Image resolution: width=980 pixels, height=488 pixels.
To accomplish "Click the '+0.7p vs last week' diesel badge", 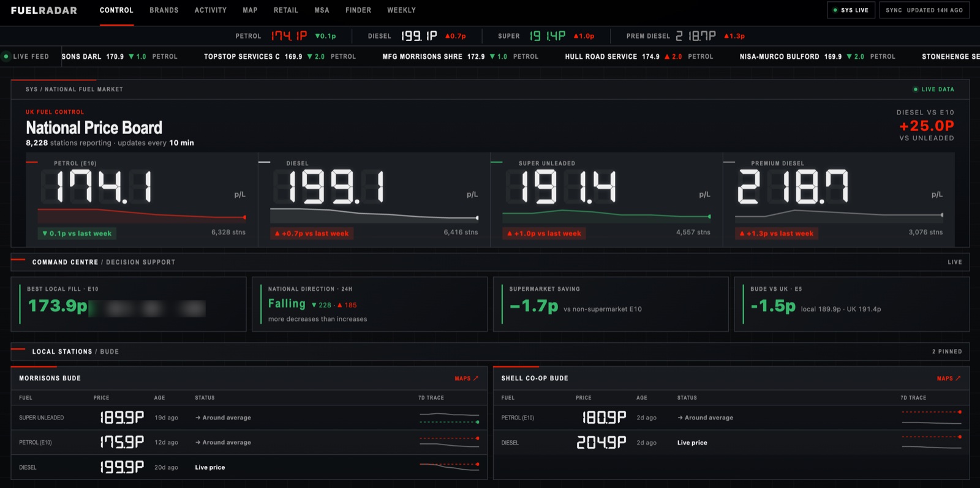I will 312,233.
